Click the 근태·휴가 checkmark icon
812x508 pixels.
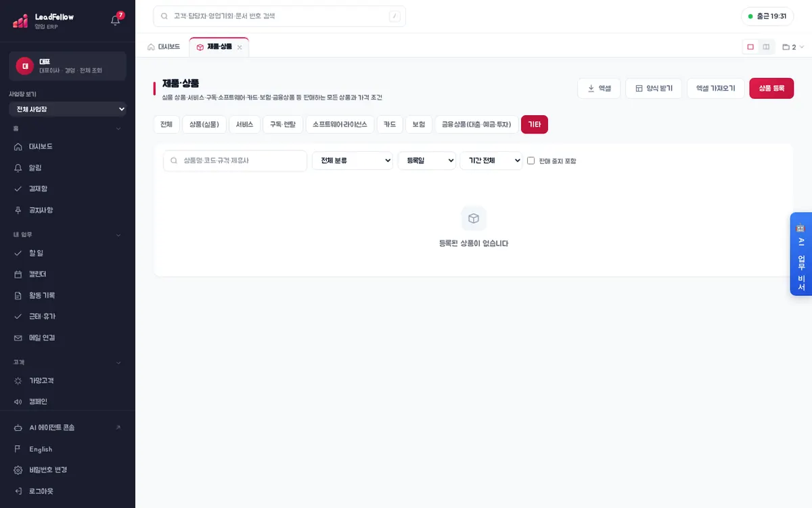[18, 316]
